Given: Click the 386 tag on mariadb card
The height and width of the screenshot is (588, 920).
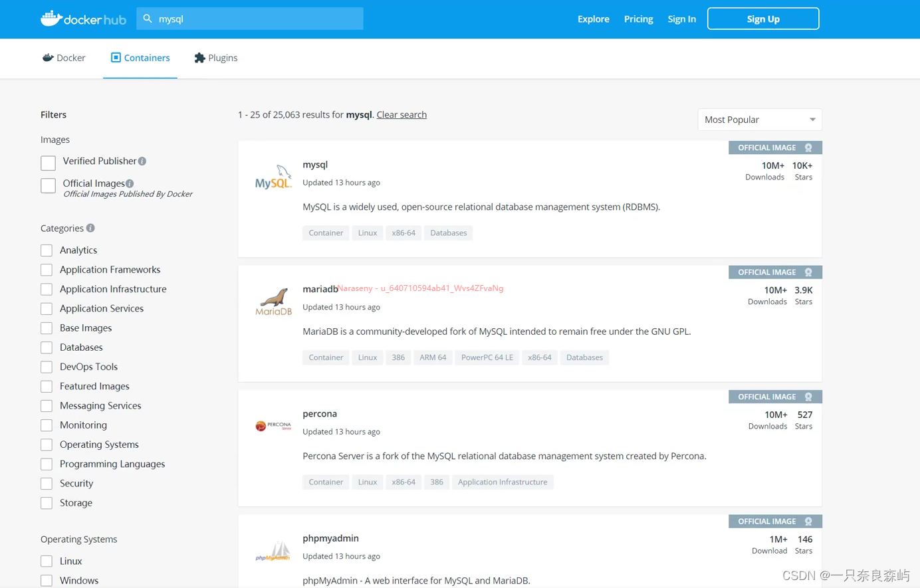Looking at the screenshot, I should (x=398, y=357).
